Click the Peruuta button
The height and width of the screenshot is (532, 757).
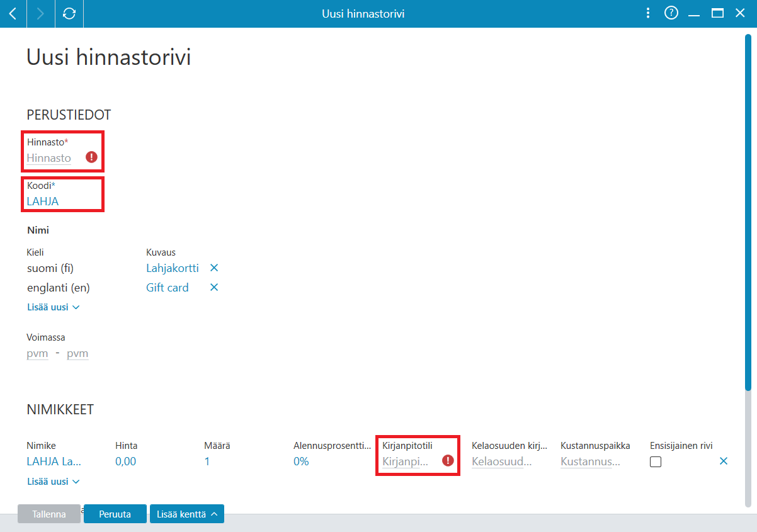pos(115,514)
